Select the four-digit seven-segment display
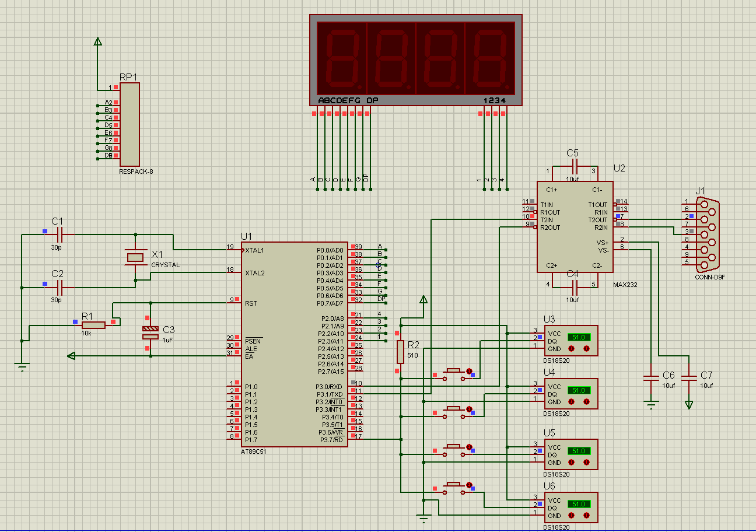Viewport: 756px width, 532px height. [416, 60]
